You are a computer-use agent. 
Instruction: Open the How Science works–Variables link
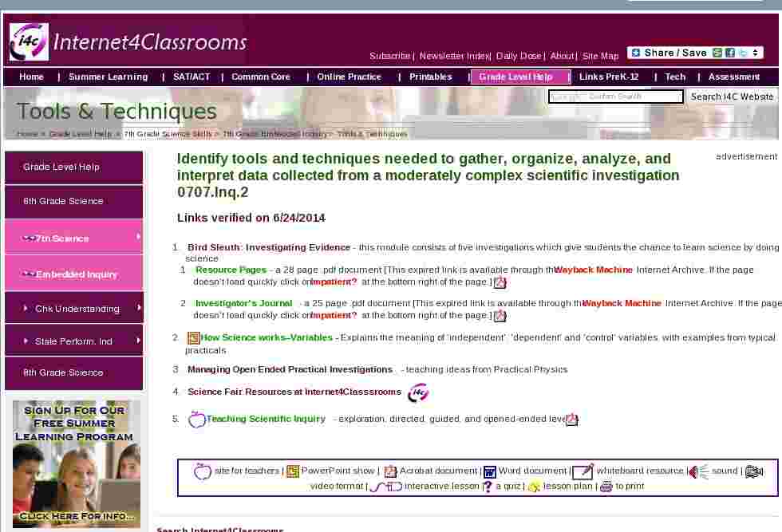coord(267,337)
